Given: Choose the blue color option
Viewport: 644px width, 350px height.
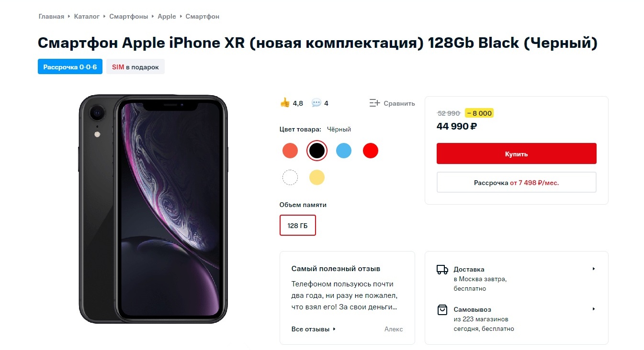Looking at the screenshot, I should click(x=344, y=151).
